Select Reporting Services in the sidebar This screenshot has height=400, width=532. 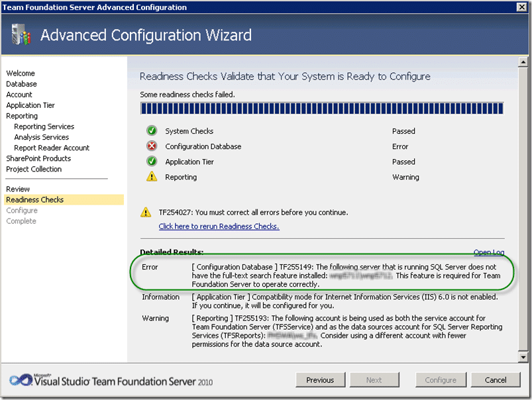(44, 126)
